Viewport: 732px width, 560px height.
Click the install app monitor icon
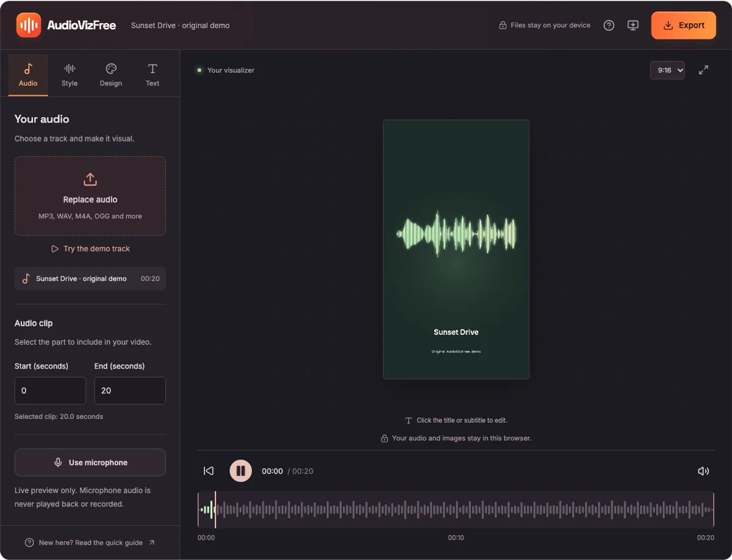(633, 26)
